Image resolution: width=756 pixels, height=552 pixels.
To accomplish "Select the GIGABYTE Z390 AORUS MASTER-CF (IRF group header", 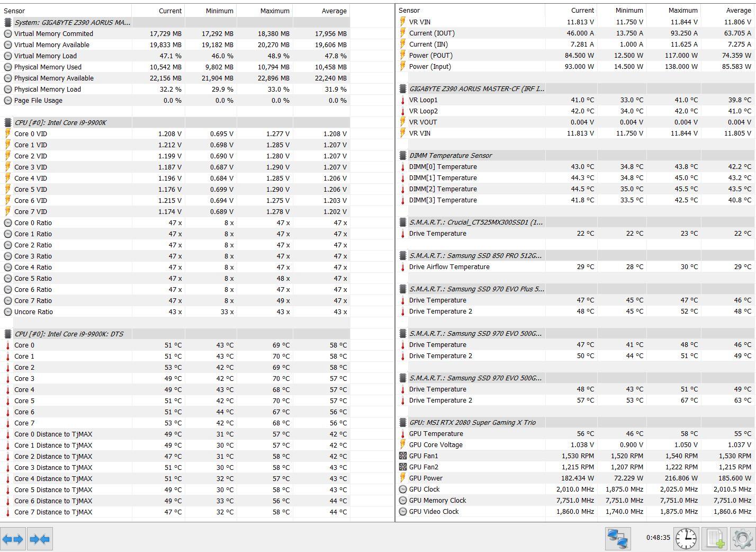I will point(576,89).
